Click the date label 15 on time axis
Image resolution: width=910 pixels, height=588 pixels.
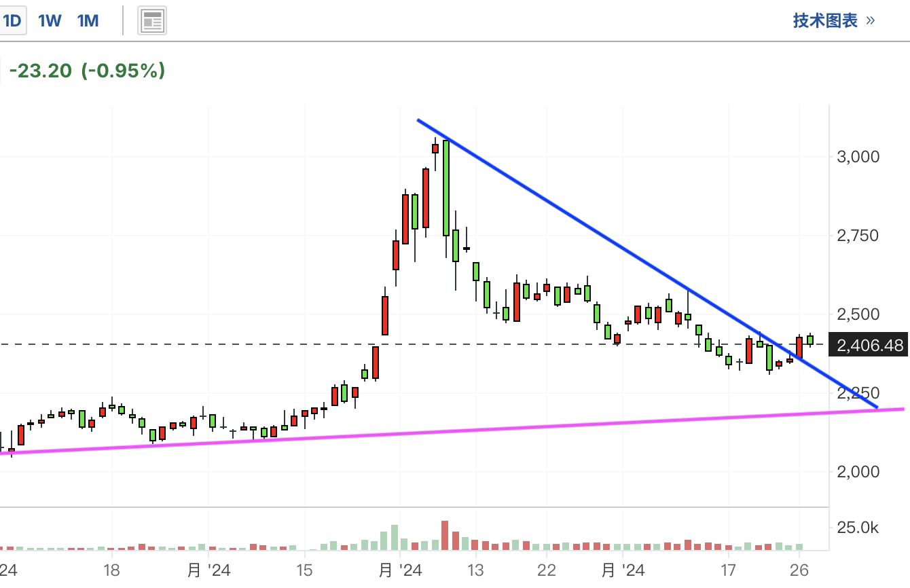point(304,569)
